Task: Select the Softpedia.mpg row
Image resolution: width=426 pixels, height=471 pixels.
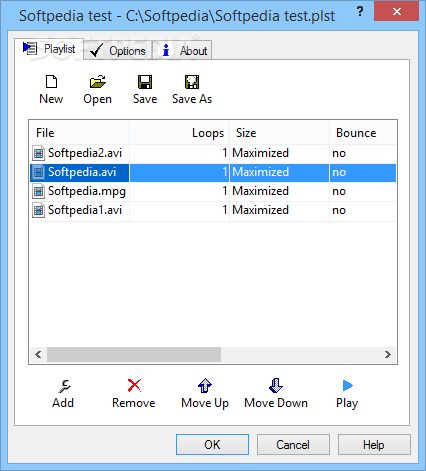Action: 213,191
